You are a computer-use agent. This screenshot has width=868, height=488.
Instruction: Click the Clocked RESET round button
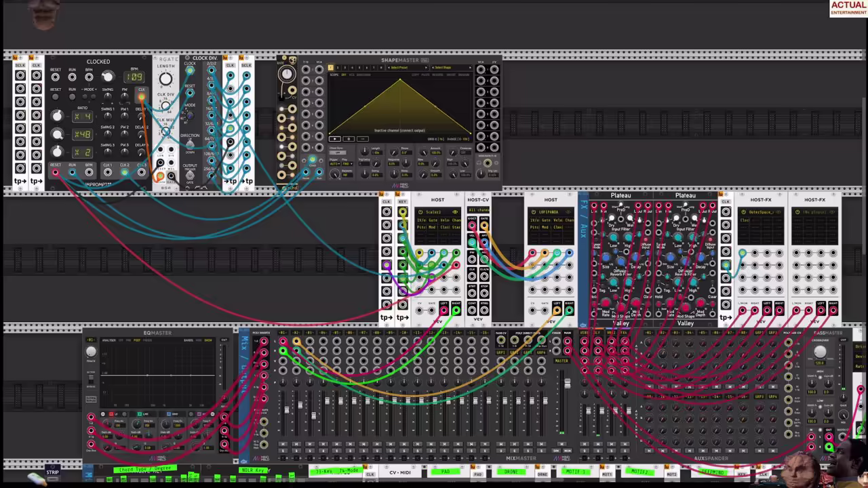point(55,97)
